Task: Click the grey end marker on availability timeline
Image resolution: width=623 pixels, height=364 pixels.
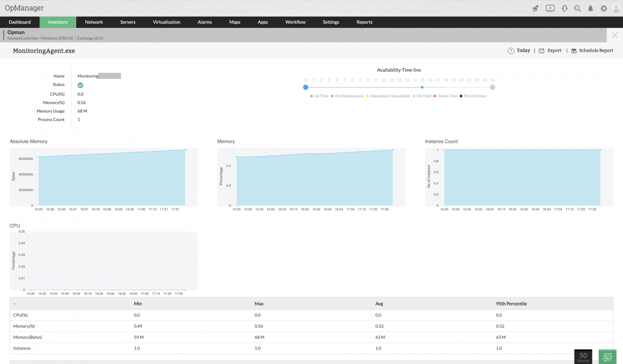Action: click(x=492, y=87)
